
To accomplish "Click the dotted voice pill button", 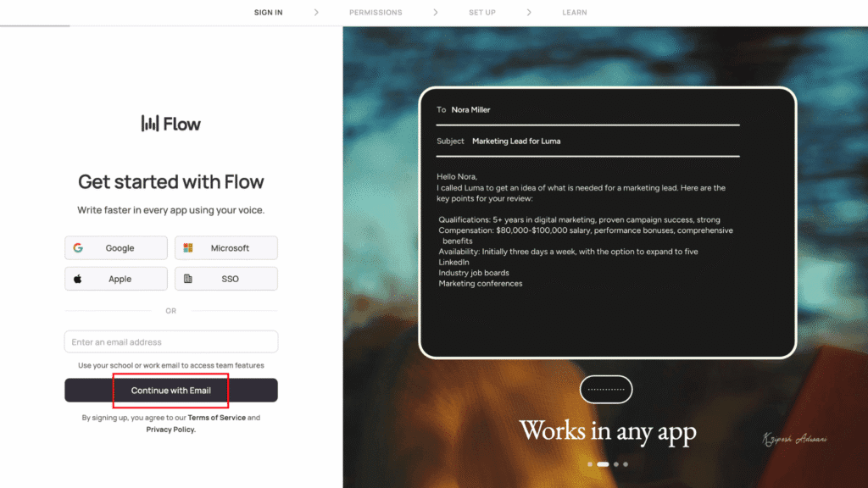I will (606, 390).
